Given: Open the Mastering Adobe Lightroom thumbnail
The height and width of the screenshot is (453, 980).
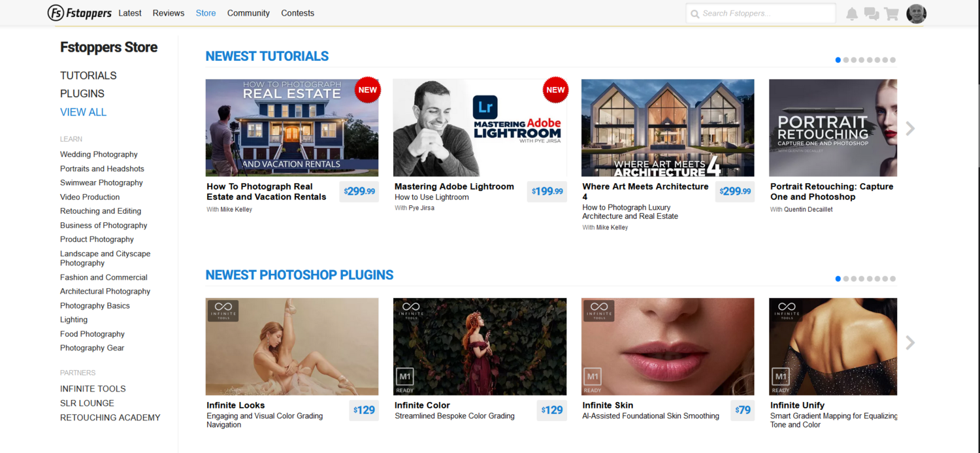Looking at the screenshot, I should pos(480,128).
